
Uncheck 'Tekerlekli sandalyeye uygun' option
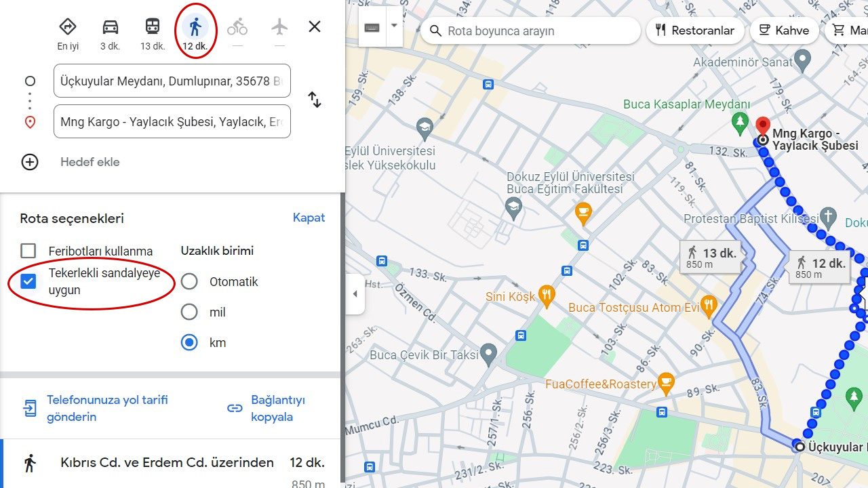(28, 281)
